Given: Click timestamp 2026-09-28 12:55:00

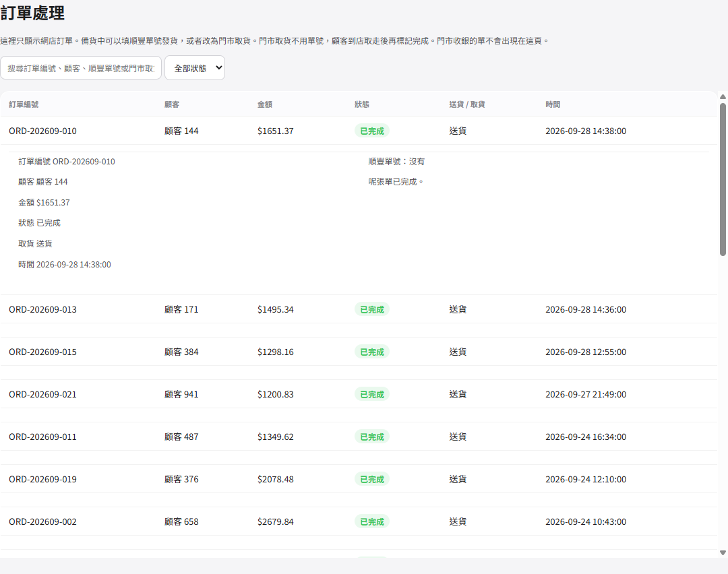Looking at the screenshot, I should [586, 352].
